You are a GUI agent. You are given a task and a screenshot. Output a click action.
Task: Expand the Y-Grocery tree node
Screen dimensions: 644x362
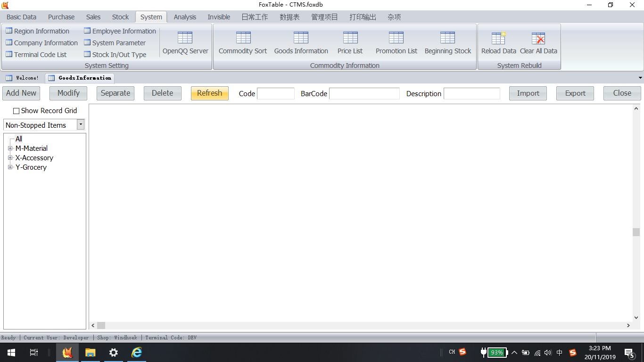point(10,167)
